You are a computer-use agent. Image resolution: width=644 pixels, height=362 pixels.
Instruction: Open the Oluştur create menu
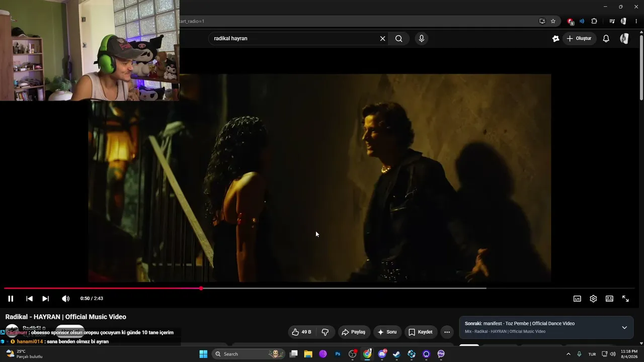[x=579, y=39]
